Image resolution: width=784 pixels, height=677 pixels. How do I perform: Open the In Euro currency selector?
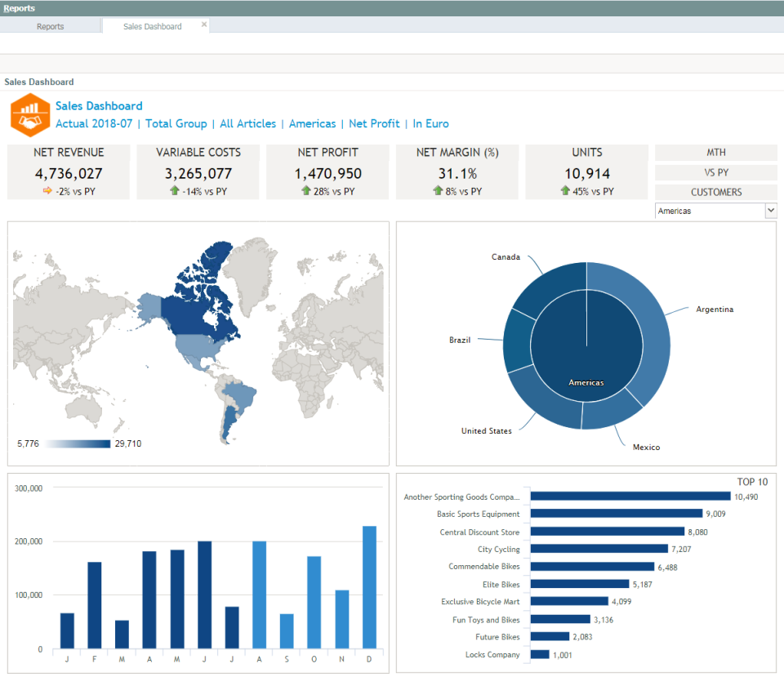pos(430,124)
